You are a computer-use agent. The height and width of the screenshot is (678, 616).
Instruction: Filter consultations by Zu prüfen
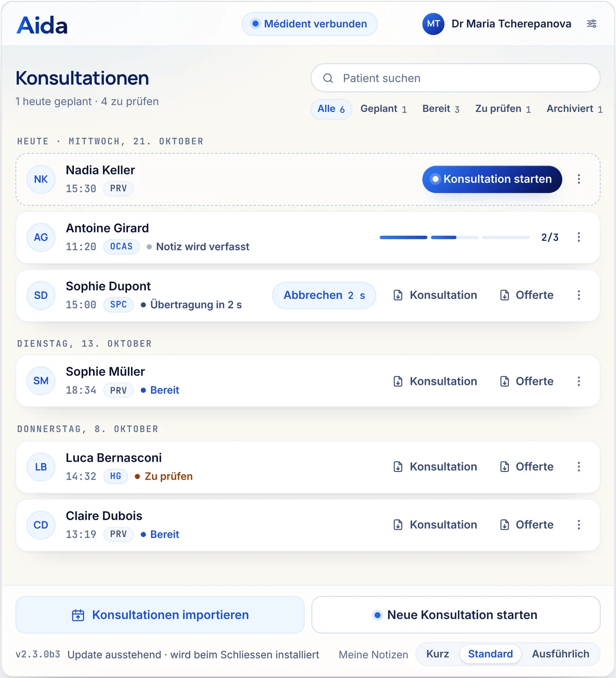point(503,109)
